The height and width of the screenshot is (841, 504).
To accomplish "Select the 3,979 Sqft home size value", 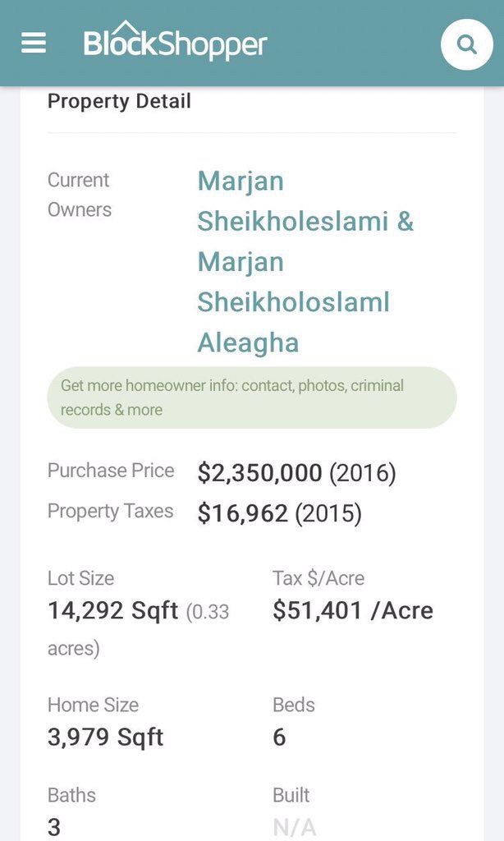I will (105, 737).
